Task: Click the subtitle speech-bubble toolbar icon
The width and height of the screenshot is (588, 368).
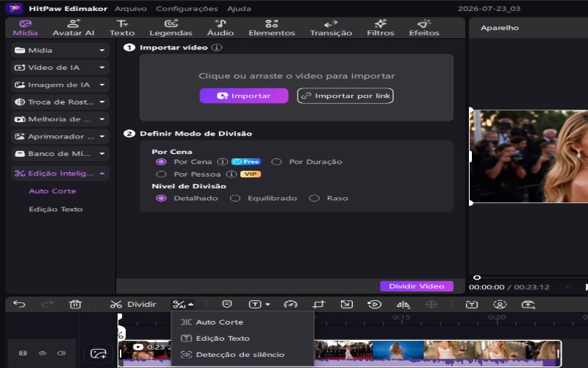Action: click(227, 304)
